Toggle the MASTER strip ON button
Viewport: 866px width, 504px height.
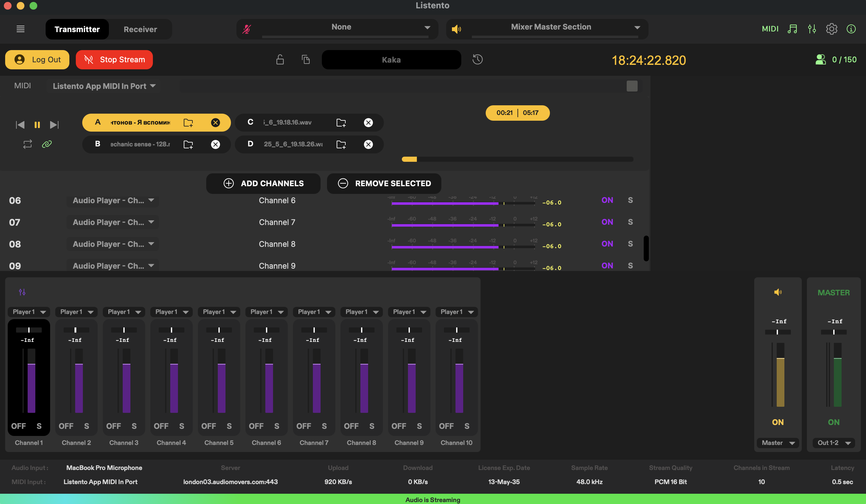tap(833, 422)
